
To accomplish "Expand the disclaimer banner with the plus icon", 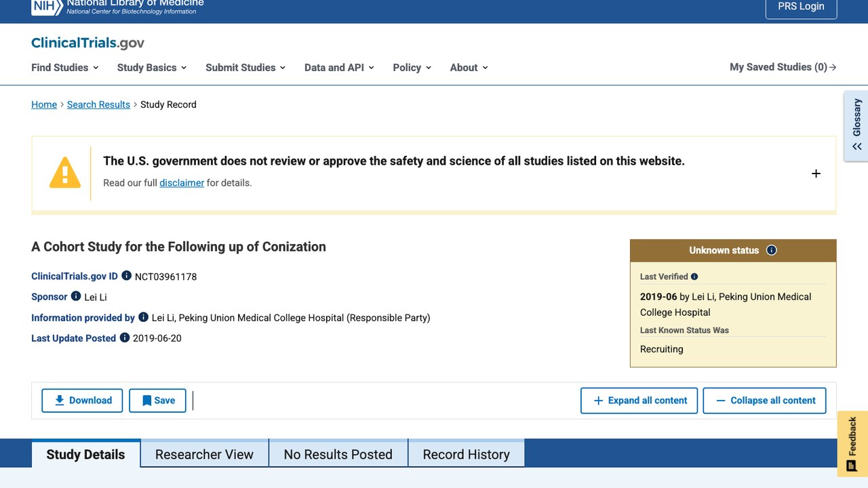I will (816, 174).
